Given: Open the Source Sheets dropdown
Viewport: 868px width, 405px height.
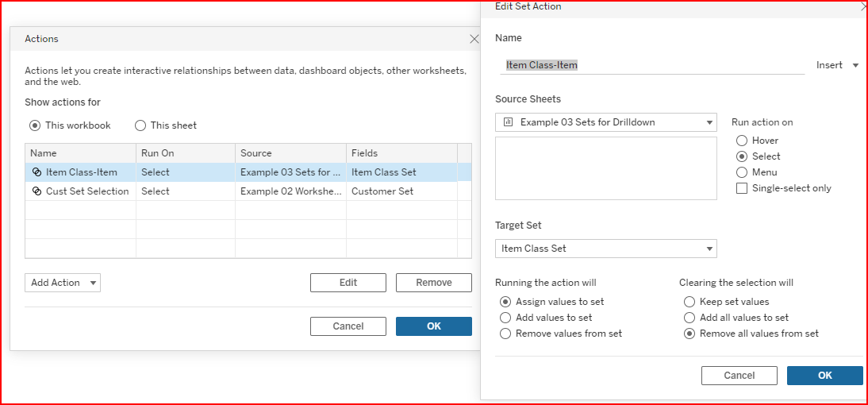Looking at the screenshot, I should tap(605, 122).
